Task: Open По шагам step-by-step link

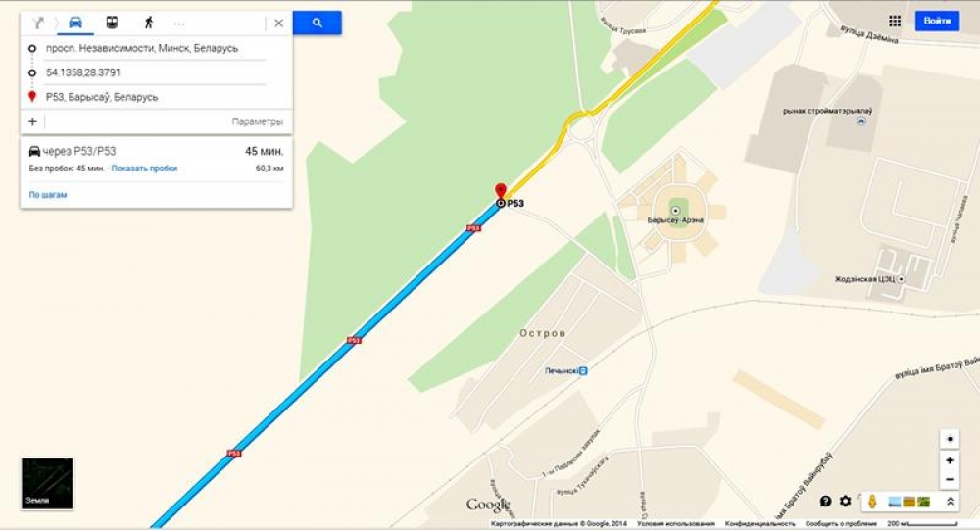Action: click(48, 194)
